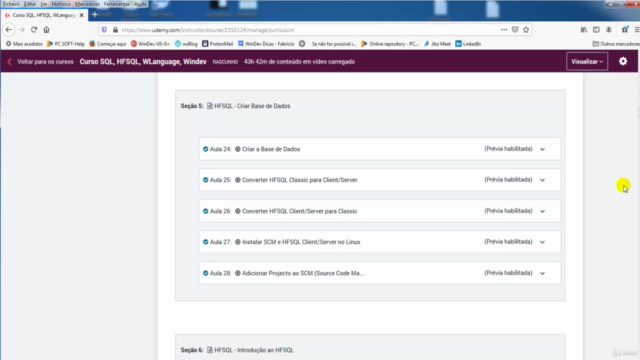The image size is (640, 360).
Task: Open PC SOFT-Help bookmark
Action: point(66,44)
